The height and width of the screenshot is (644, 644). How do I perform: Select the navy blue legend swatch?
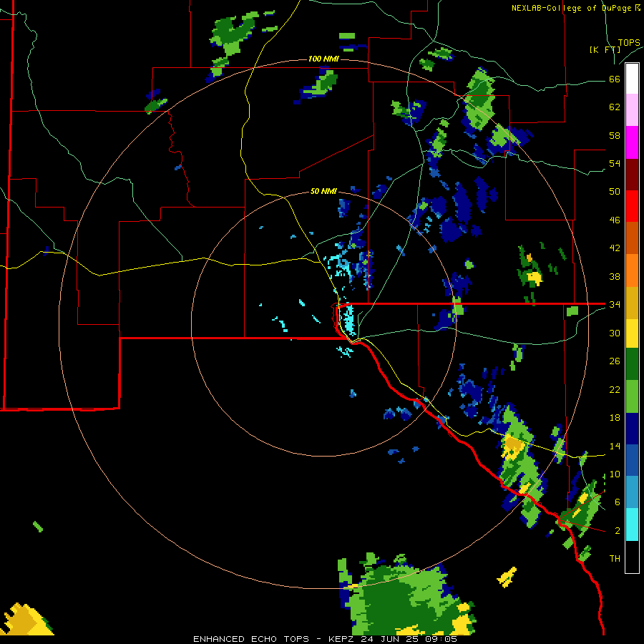coord(632,429)
